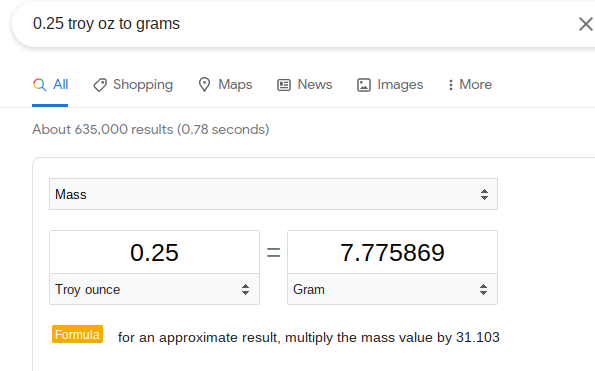The image size is (595, 371).
Task: Click the arrows on the Troy ounce selector
Action: tap(246, 289)
